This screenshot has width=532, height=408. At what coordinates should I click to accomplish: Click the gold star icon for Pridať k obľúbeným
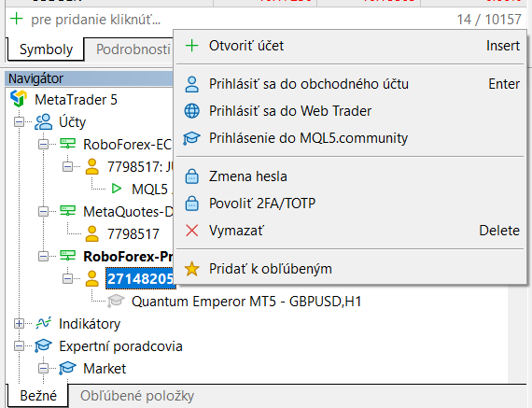click(x=191, y=269)
